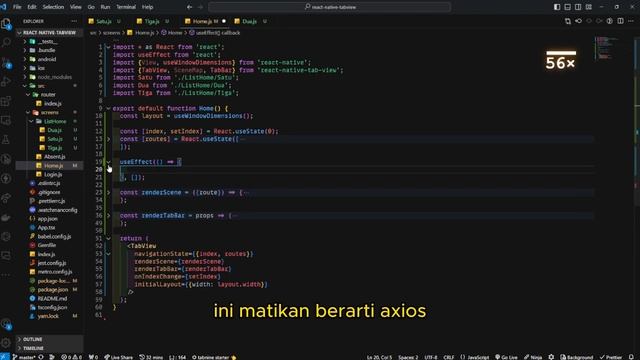640x360 pixels.
Task: Open the Explorer view in the activity bar
Action: click(6, 24)
